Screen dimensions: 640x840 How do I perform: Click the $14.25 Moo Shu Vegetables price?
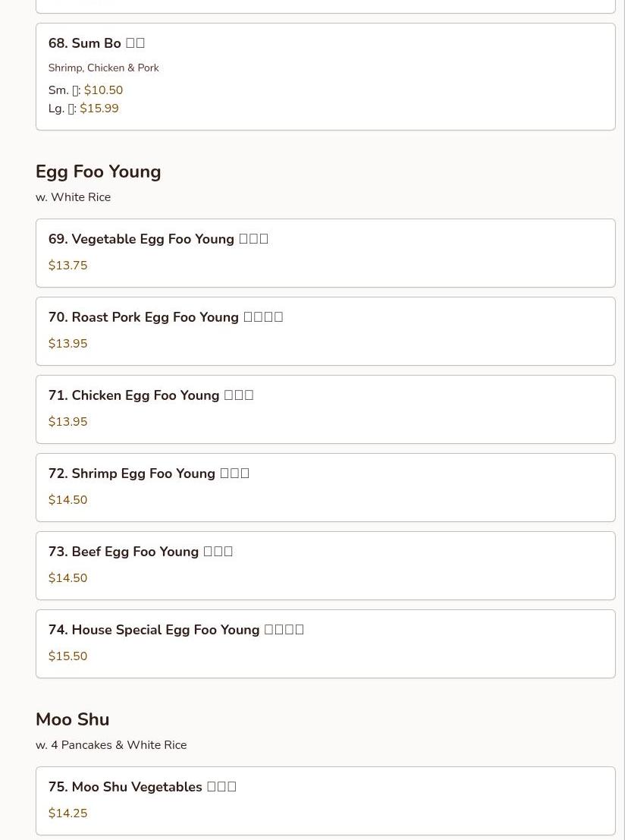[x=68, y=813]
